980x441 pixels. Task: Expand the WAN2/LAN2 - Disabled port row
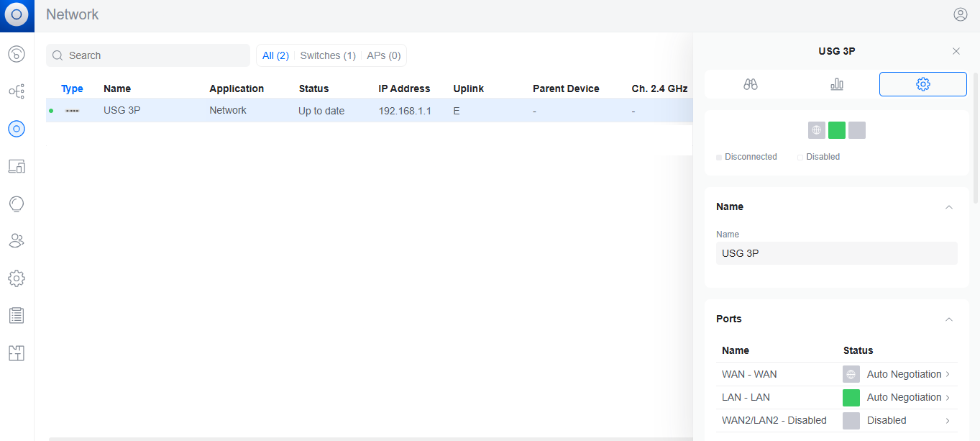(x=948, y=420)
